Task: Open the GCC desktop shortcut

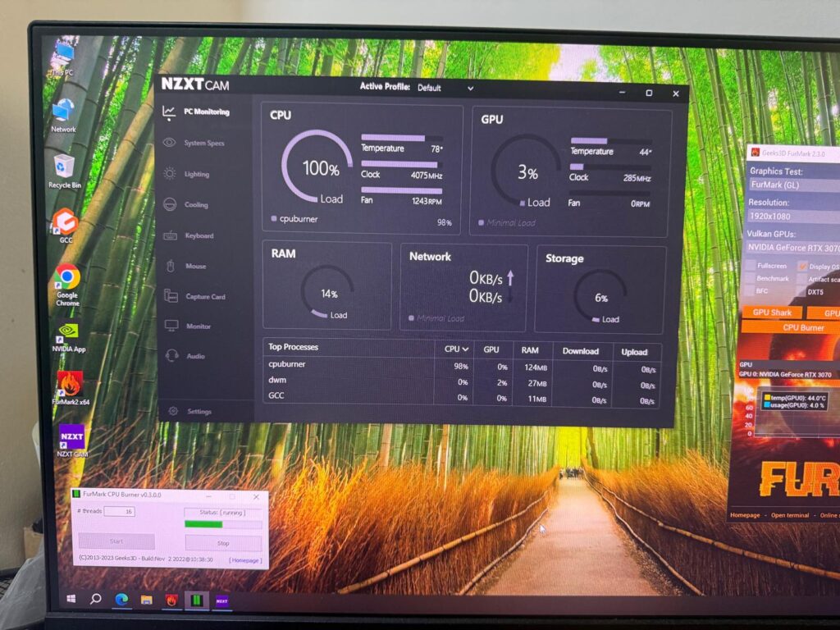Action: pos(66,226)
